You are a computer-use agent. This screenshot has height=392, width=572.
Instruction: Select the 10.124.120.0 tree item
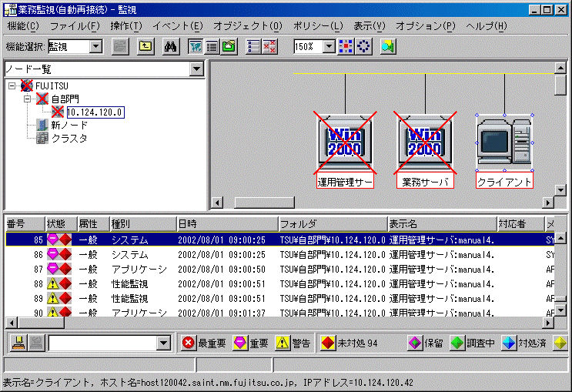[95, 112]
